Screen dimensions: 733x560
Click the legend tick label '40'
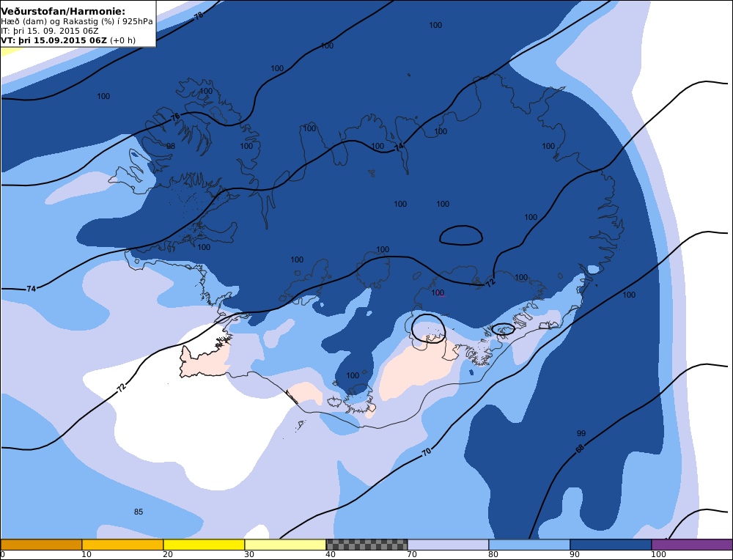click(x=330, y=554)
